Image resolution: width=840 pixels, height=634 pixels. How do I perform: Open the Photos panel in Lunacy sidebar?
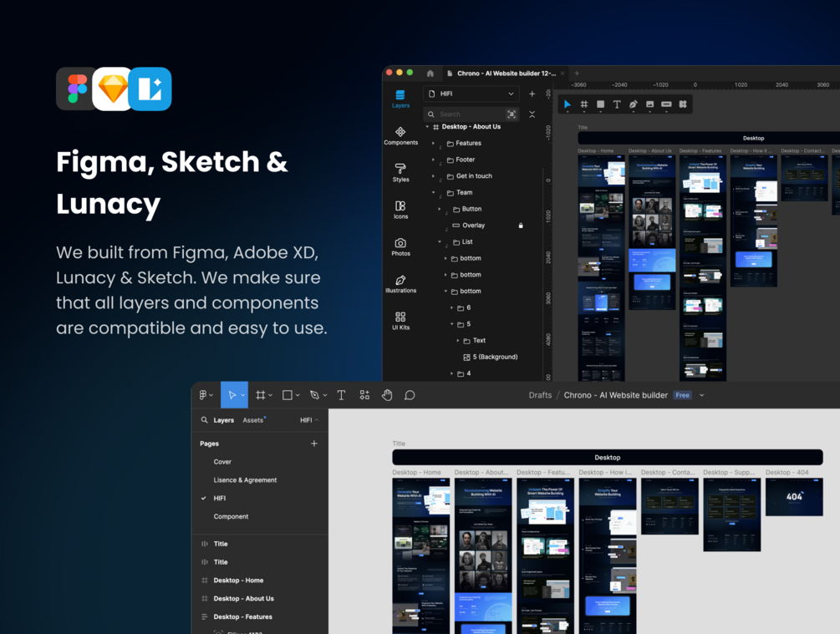400,247
